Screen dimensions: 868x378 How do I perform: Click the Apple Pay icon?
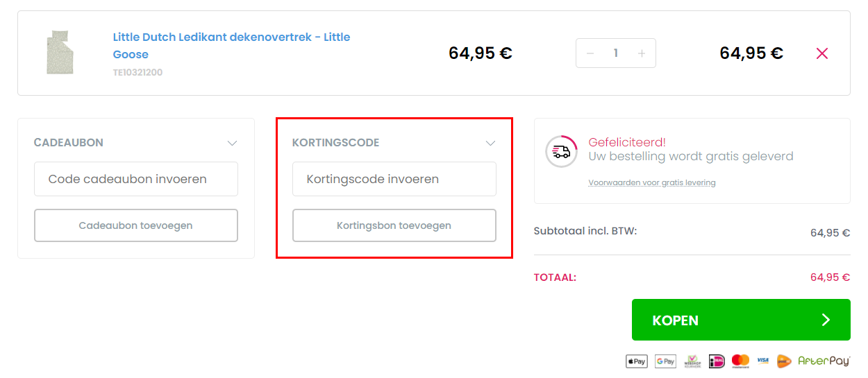click(x=637, y=361)
